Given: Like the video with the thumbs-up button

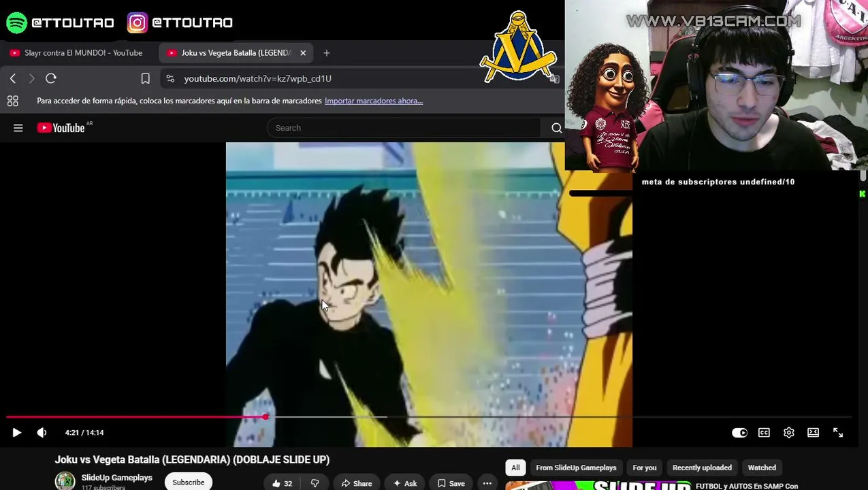Looking at the screenshot, I should [282, 483].
